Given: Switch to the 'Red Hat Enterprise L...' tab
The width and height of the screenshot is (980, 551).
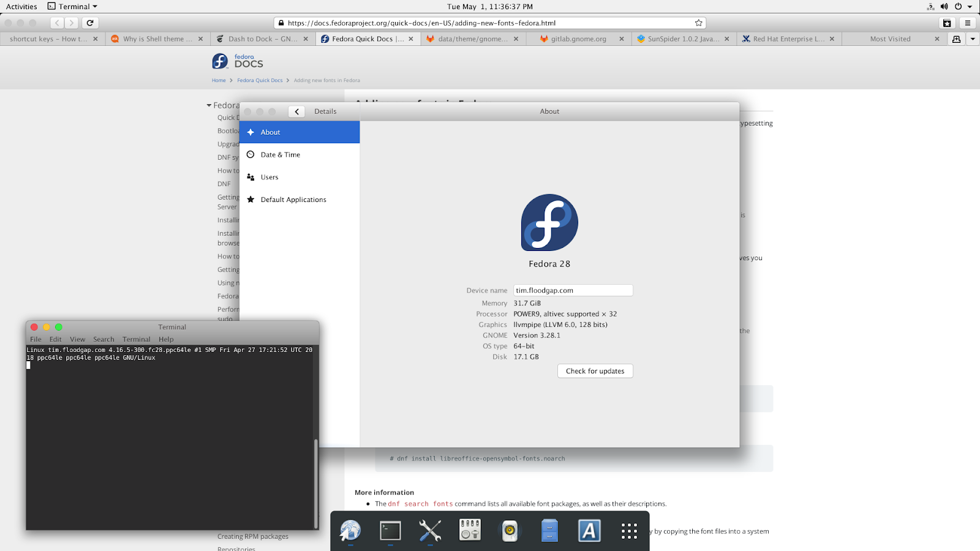Looking at the screenshot, I should pos(788,39).
